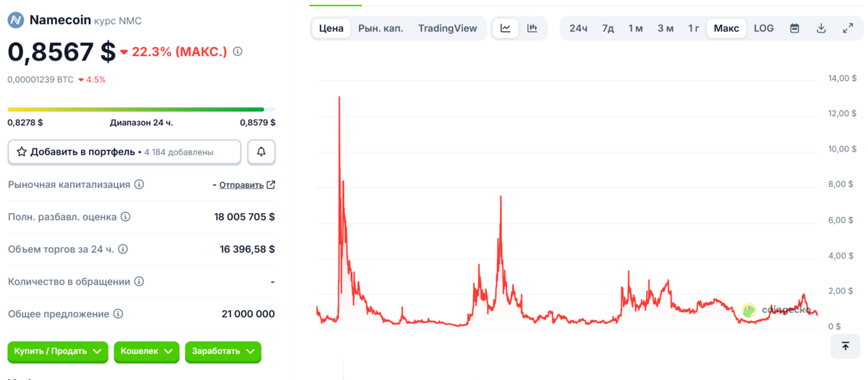The width and height of the screenshot is (868, 380).
Task: Click the 18 005 705 $ valuation value
Action: 244,217
